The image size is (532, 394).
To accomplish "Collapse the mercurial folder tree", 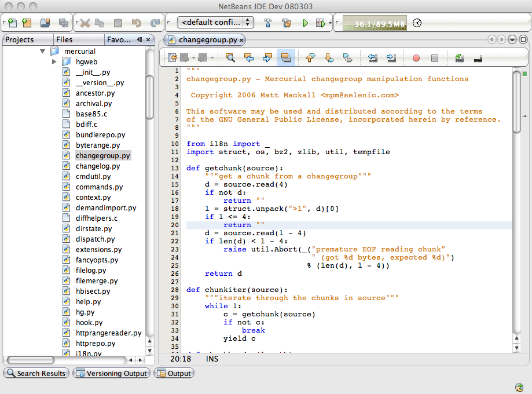I will 42,51.
